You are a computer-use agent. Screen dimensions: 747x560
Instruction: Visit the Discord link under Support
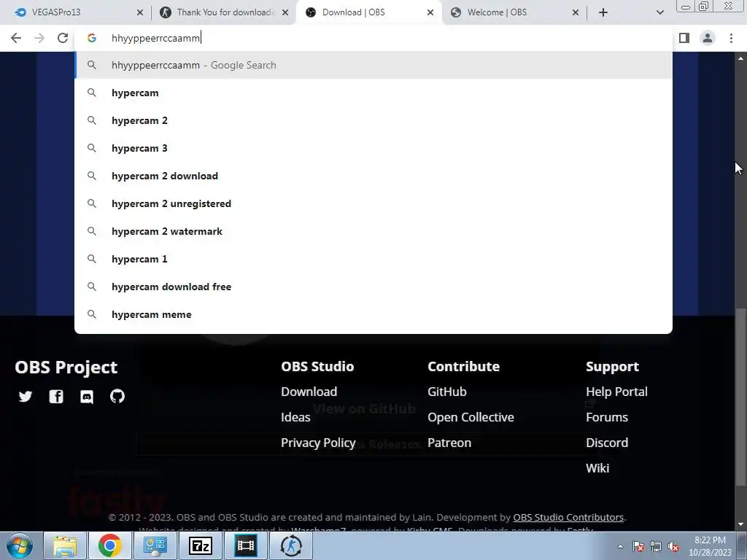[607, 443]
